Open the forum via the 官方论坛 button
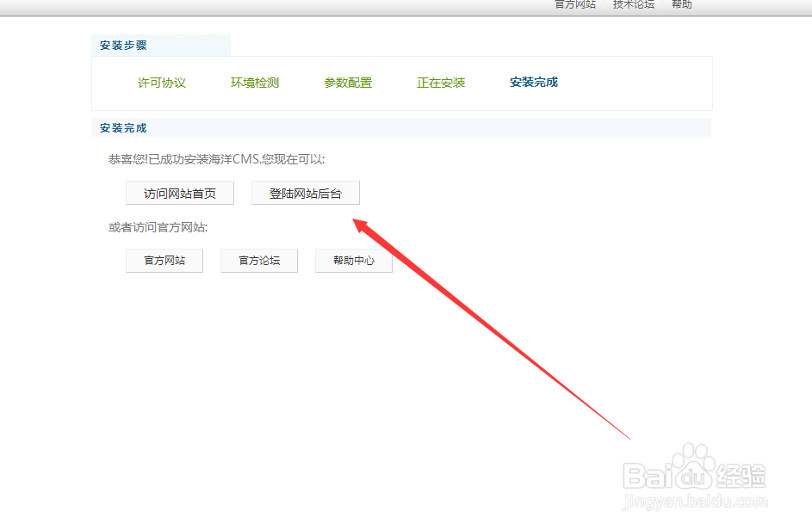This screenshot has width=812, height=530. point(258,260)
